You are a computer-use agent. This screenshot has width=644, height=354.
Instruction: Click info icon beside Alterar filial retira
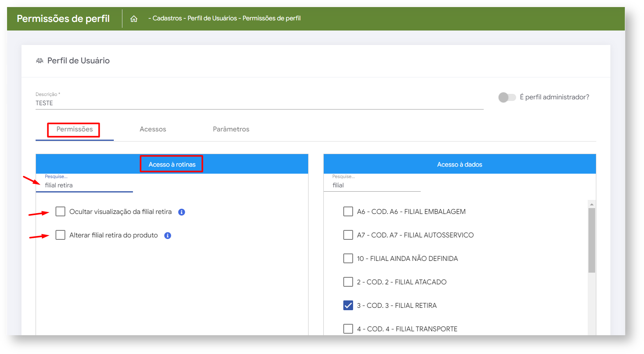[168, 235]
